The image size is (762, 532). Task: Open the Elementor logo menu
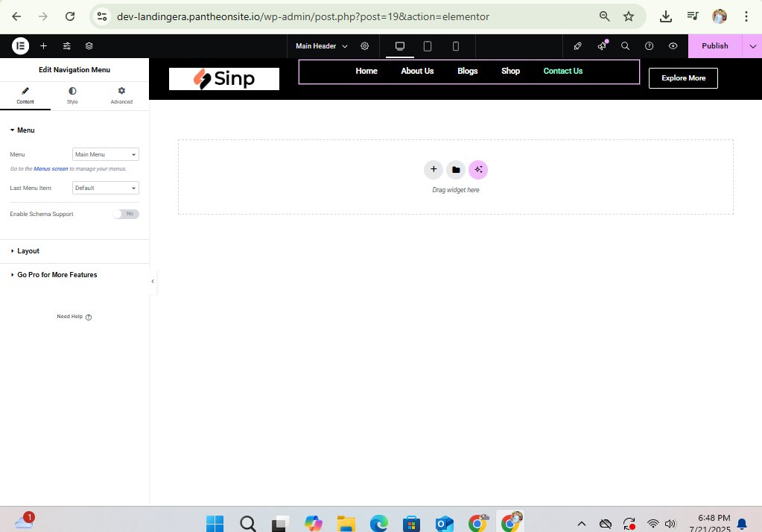tap(20, 45)
